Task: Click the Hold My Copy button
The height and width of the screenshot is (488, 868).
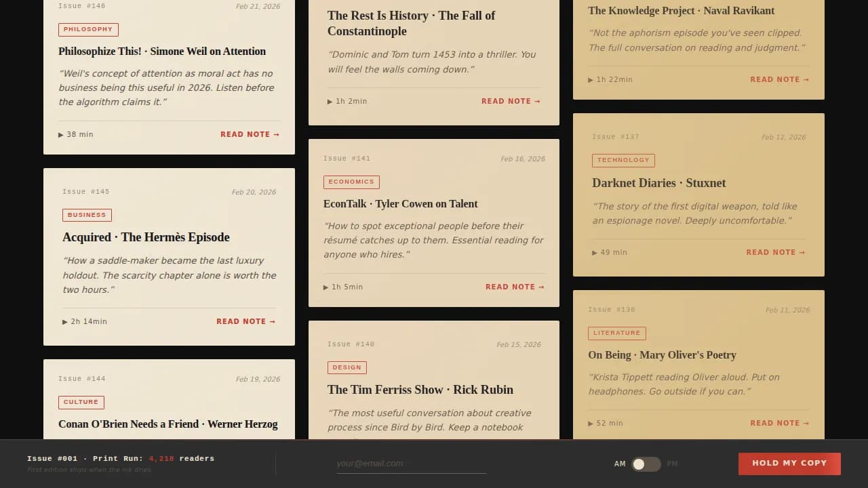Action: [789, 464]
